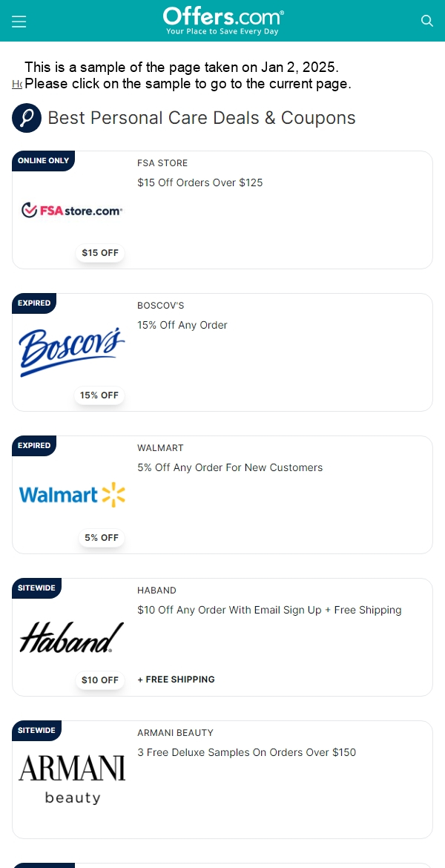
Task: Open '15% Off Any Order' offer
Action: pyautogui.click(x=182, y=325)
